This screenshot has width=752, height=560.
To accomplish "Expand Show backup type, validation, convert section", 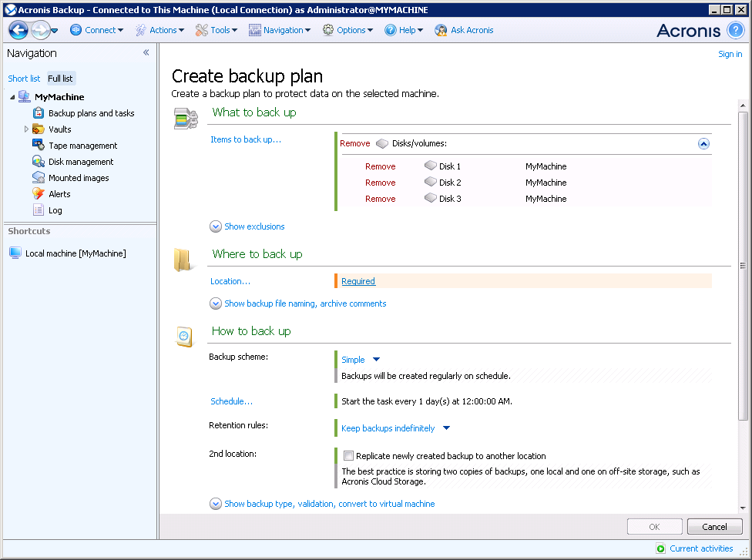I will (x=322, y=504).
